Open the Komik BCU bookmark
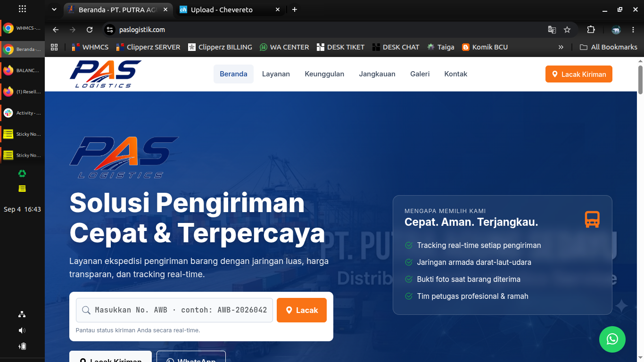 (x=485, y=47)
